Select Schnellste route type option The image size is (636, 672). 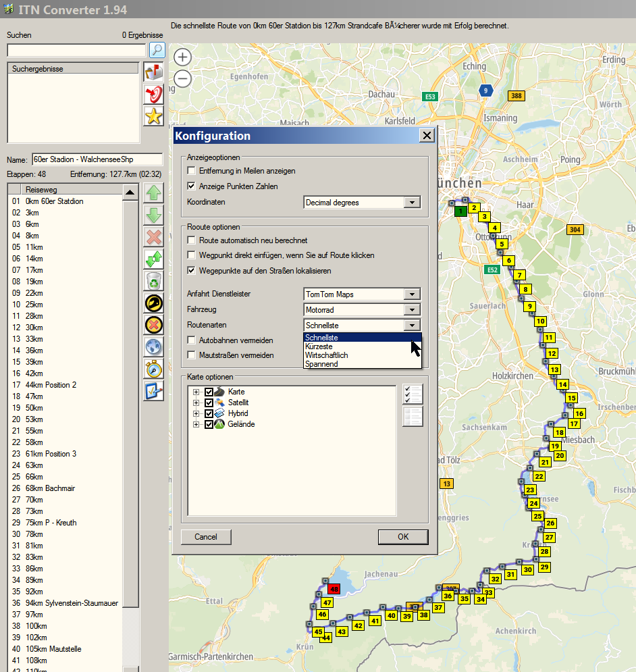coord(362,337)
